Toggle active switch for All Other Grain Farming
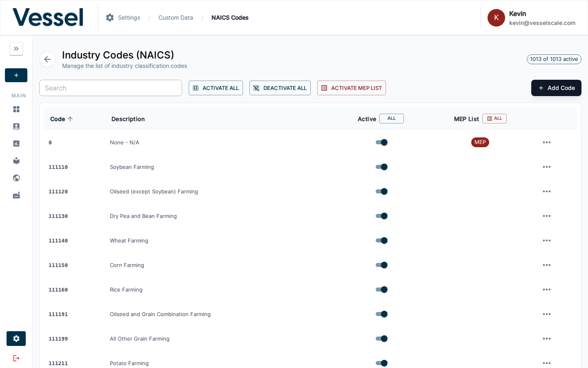This screenshot has height=368, width=588. pyautogui.click(x=381, y=339)
